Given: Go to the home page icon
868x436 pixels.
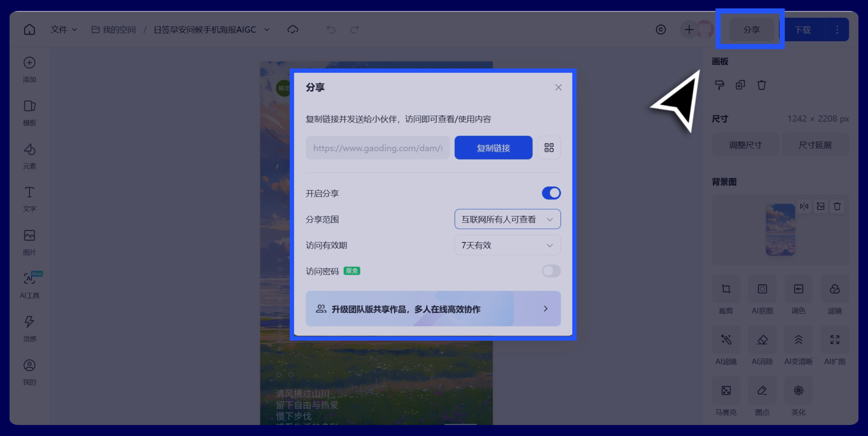Looking at the screenshot, I should click(29, 30).
